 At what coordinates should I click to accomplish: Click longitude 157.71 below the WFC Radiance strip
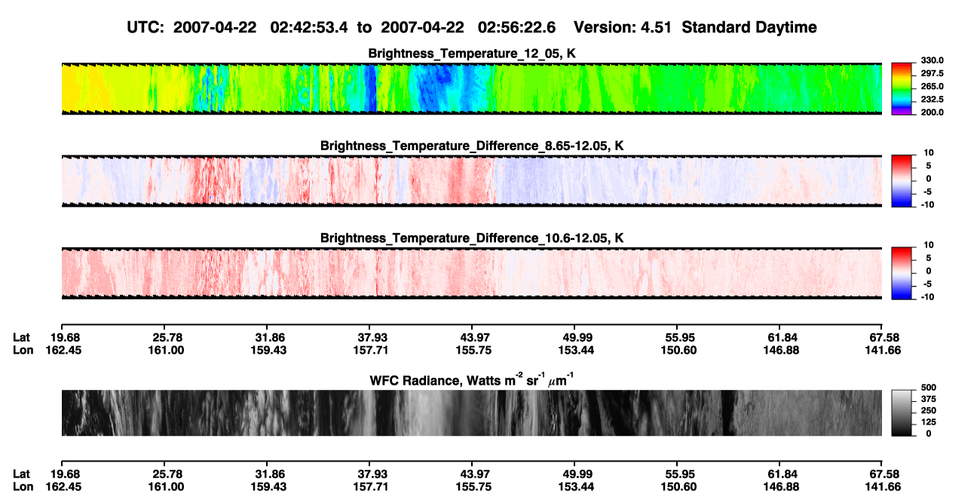coord(372,487)
